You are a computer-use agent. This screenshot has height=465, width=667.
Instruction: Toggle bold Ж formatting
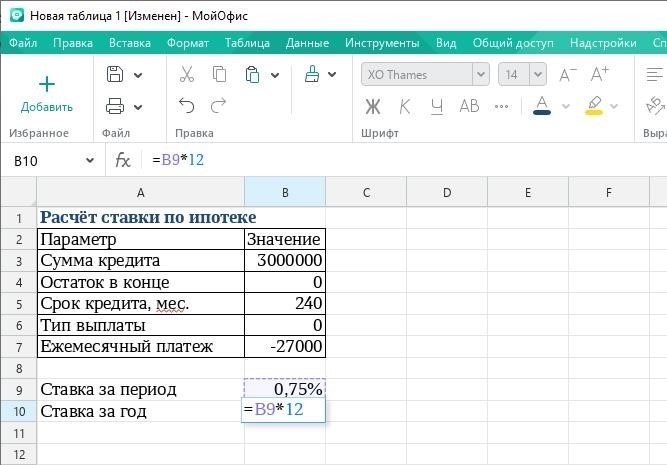[x=373, y=106]
